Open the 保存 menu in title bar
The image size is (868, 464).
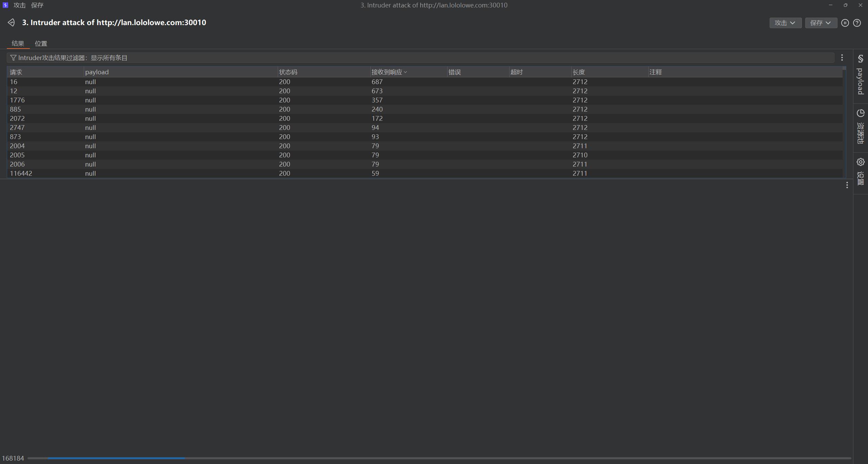37,5
